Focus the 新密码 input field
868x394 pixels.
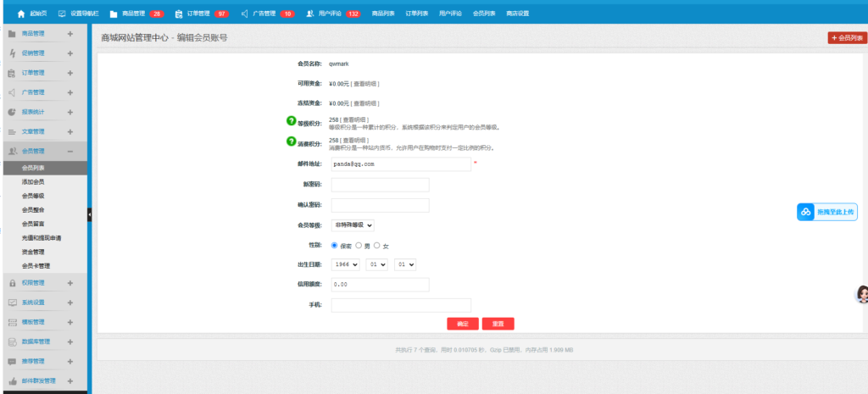tap(381, 185)
